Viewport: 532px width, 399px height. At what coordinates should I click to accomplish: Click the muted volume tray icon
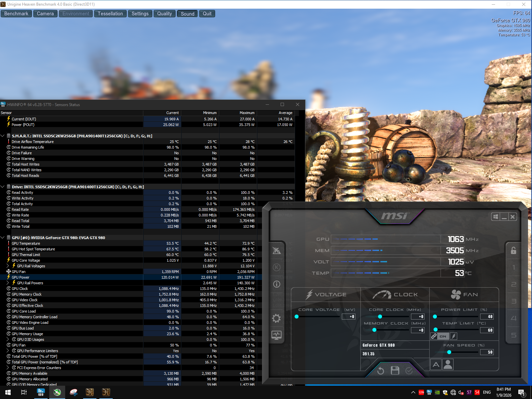tap(461, 392)
